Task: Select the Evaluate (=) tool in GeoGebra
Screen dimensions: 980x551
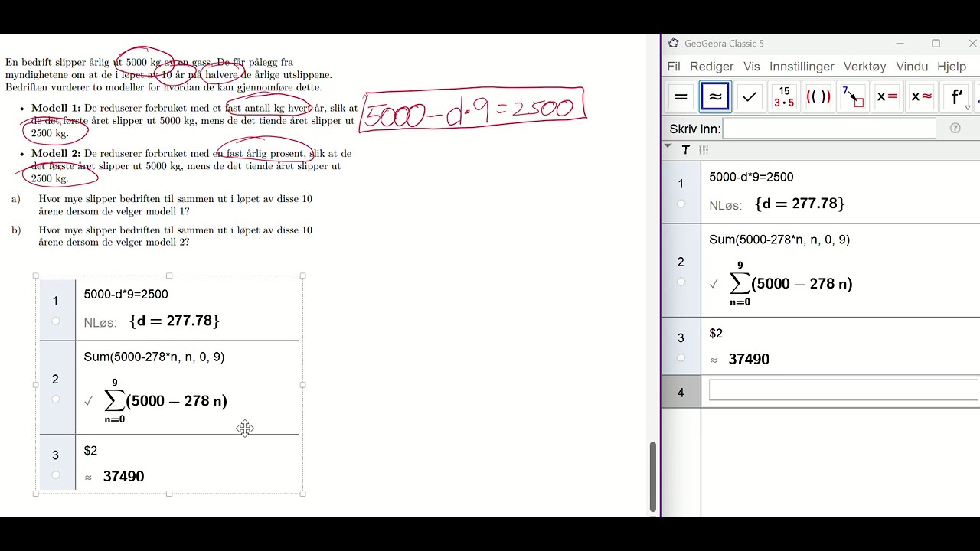Action: 681,97
